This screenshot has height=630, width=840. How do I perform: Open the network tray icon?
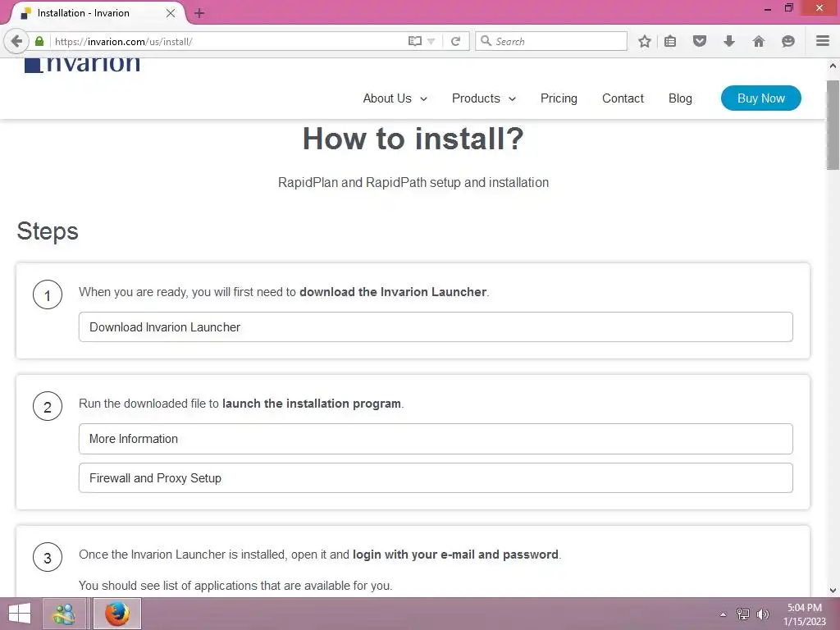coord(742,614)
